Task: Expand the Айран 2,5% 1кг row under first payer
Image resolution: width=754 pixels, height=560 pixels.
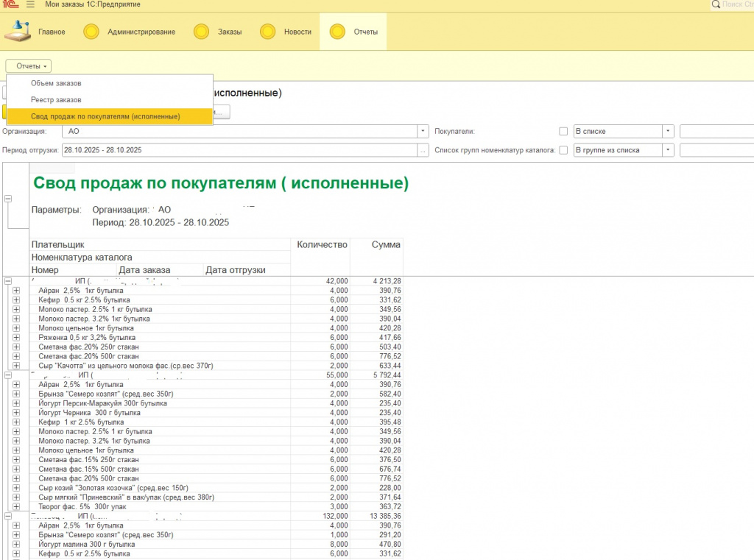Action: coord(16,291)
